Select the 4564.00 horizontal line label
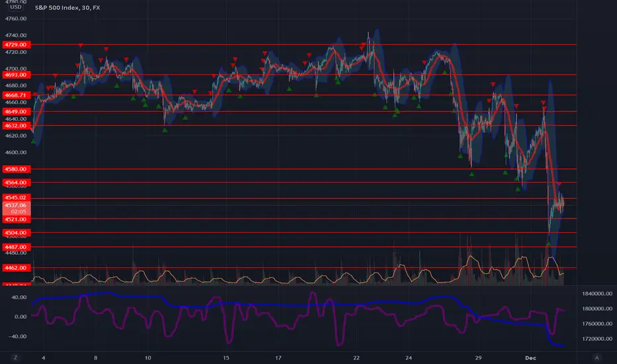 (16, 182)
